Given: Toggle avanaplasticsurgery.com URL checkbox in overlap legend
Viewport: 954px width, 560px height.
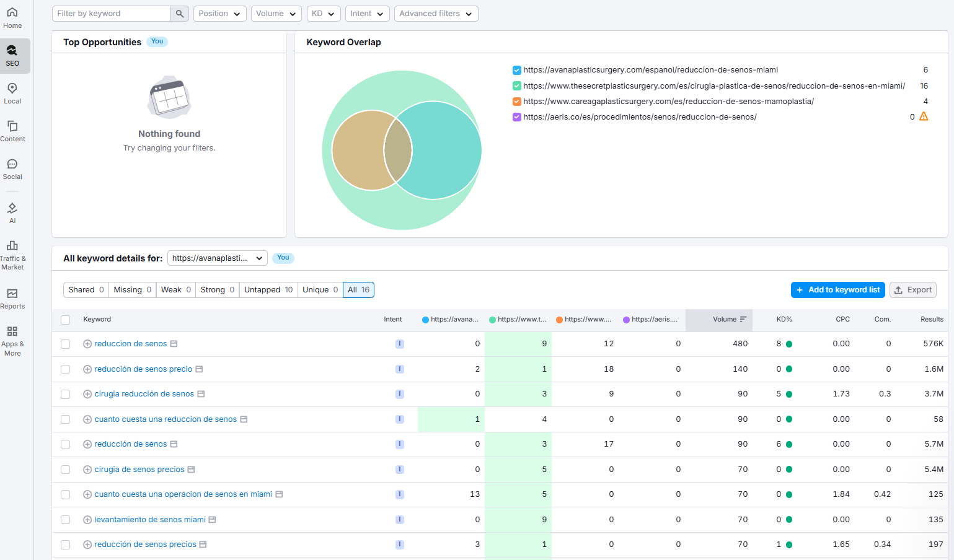Looking at the screenshot, I should point(517,70).
